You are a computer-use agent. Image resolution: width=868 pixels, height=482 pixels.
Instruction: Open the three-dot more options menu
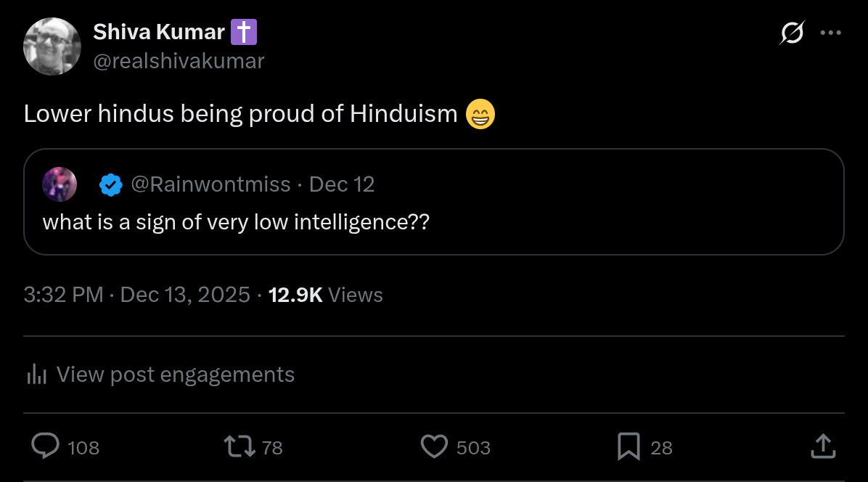tap(830, 33)
